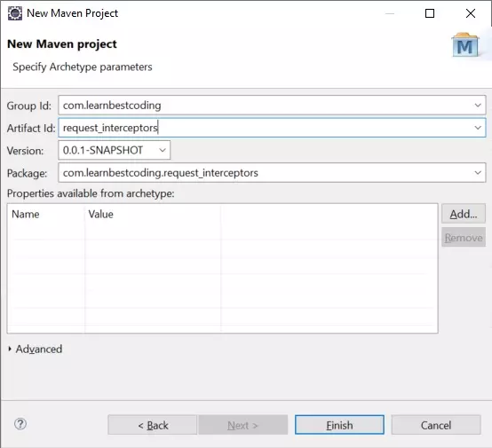
Task: Click the Maven M wizard icon
Action: point(465,45)
